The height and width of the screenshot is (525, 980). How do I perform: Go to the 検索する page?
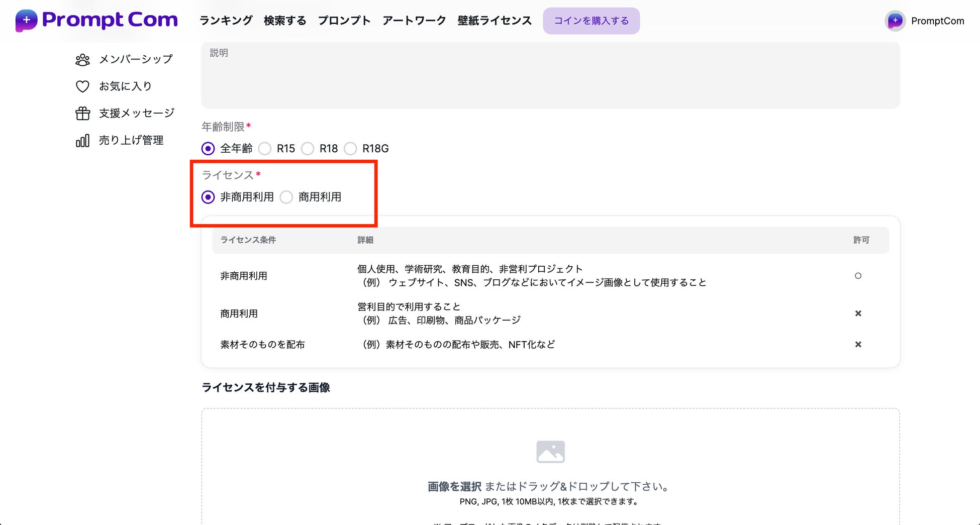click(x=285, y=21)
